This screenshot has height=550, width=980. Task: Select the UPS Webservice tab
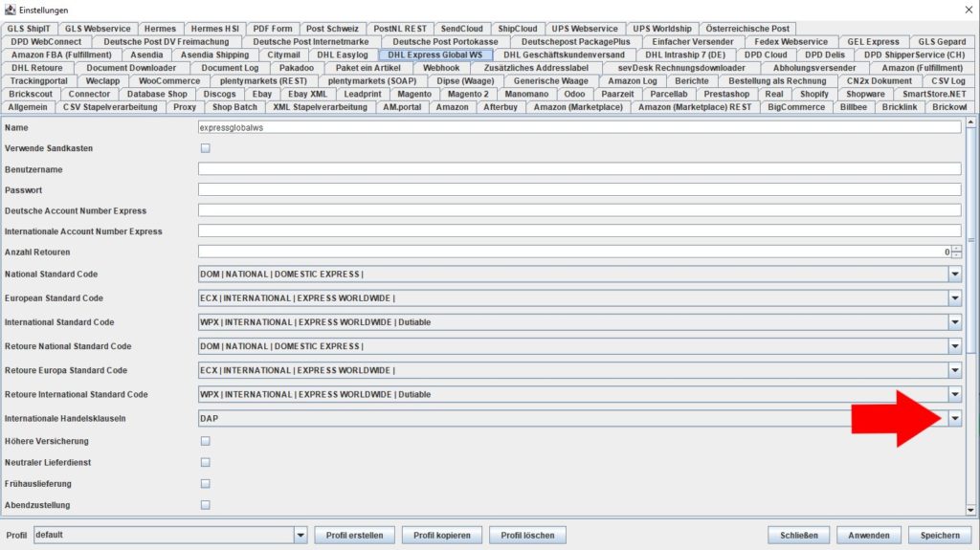coord(585,29)
